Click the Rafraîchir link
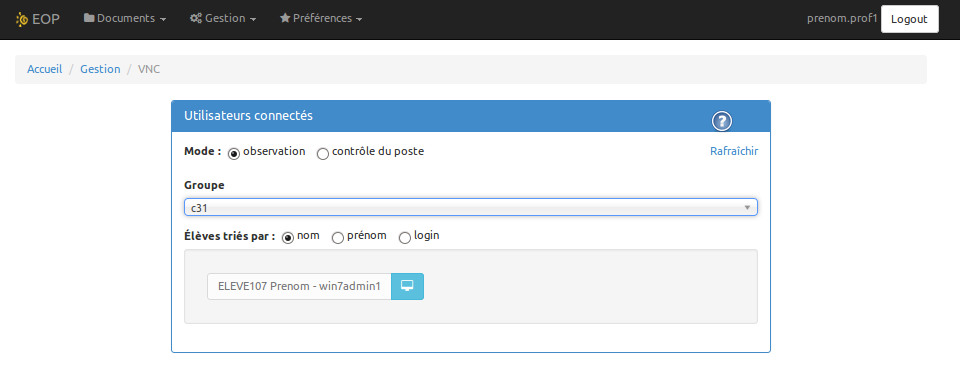The height and width of the screenshot is (383, 960). (x=734, y=151)
